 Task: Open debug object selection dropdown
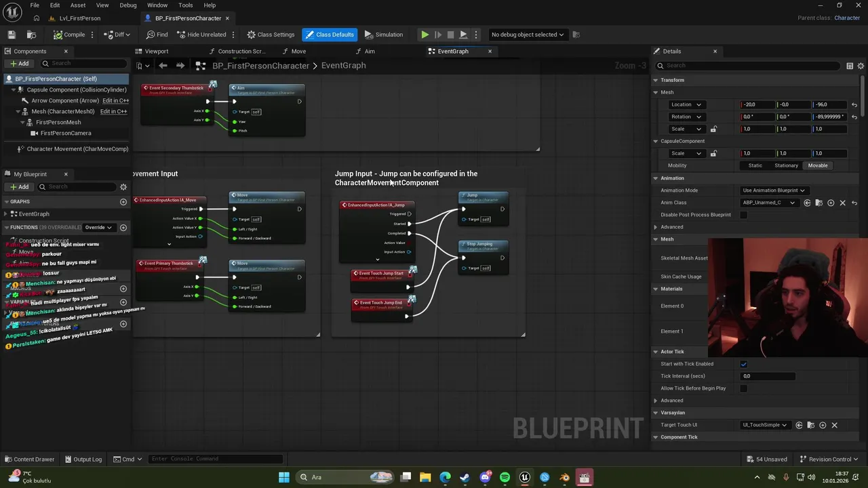tap(528, 35)
